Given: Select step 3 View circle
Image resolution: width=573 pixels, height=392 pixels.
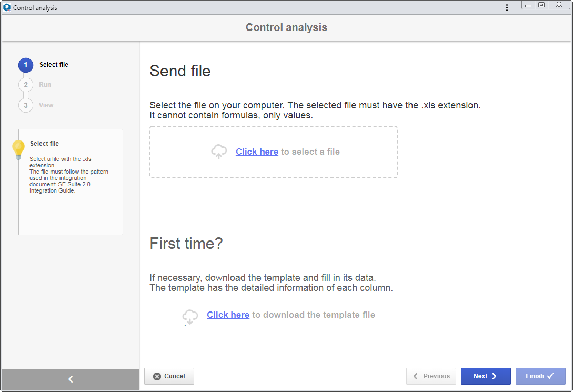Looking at the screenshot, I should click(x=26, y=105).
